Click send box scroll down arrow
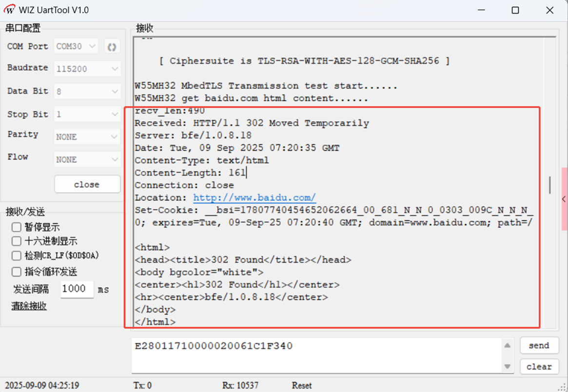The width and height of the screenshot is (568, 392). click(507, 366)
